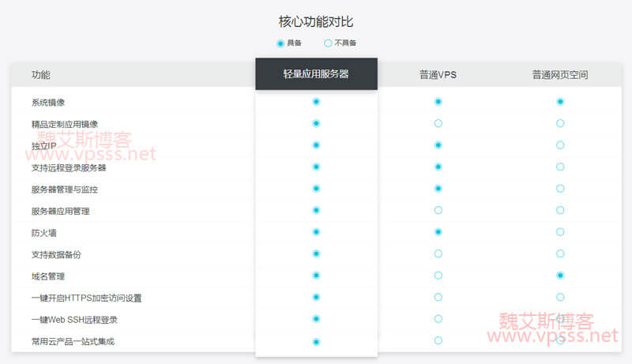632x364 pixels.
Task: Click the 不具备 empty legend indicator
Action: coord(328,43)
